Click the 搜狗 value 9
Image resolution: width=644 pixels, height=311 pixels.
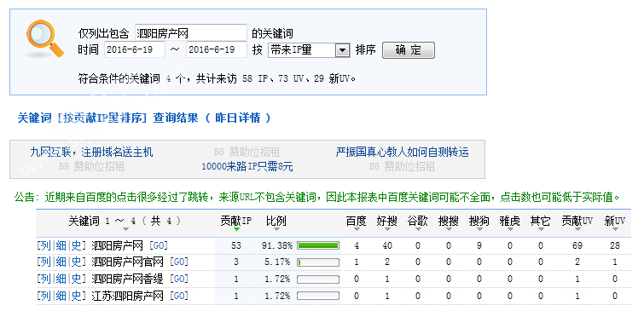coord(479,245)
